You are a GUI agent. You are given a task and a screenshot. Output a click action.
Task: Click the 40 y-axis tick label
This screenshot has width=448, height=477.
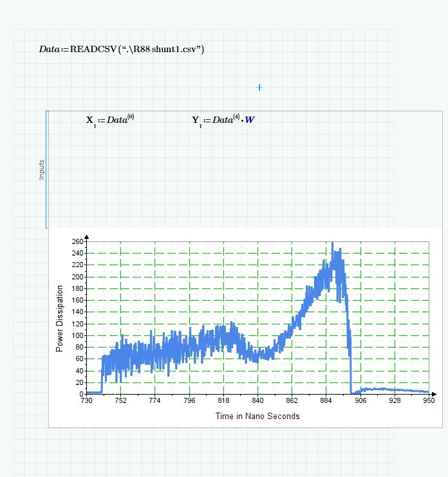pos(79,371)
